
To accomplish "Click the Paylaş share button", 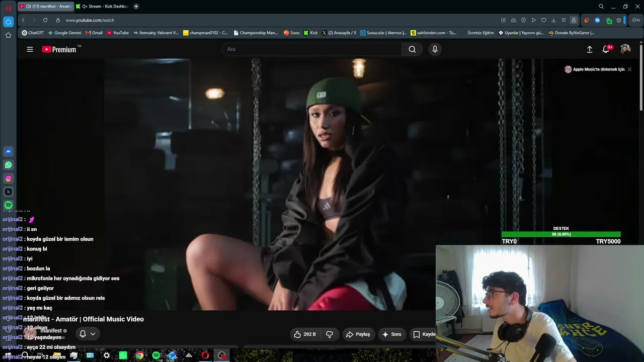I will click(358, 334).
